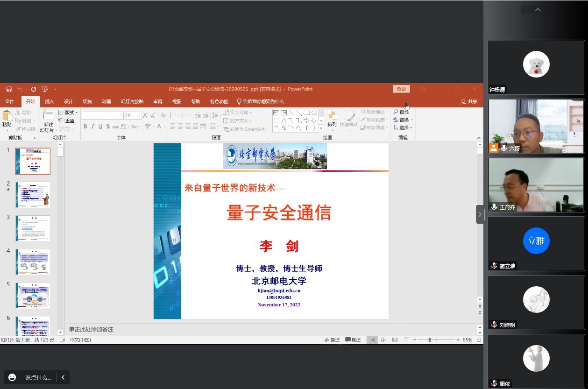Click the Login (登录) button

(x=401, y=89)
